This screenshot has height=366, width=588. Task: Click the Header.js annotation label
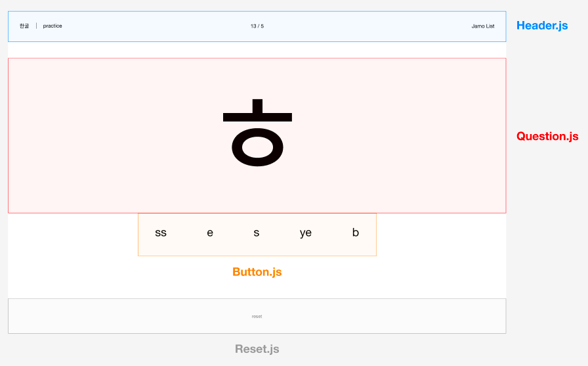542,26
